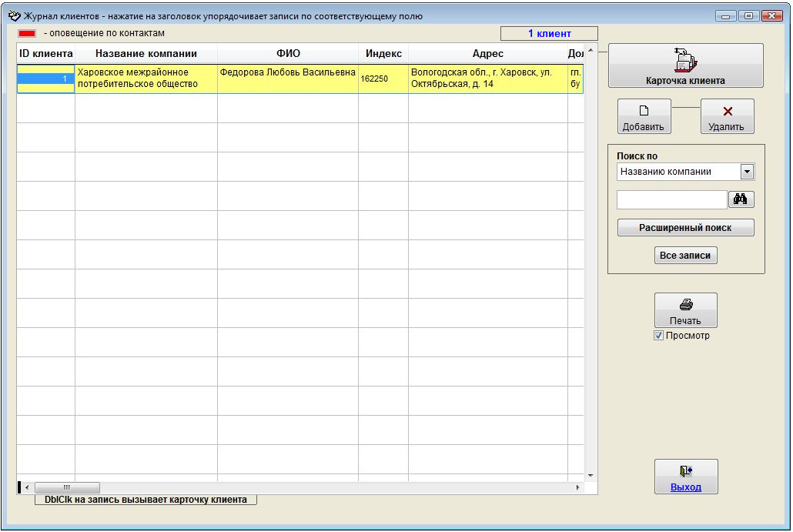The height and width of the screenshot is (532, 793).
Task: Sort by ФИО column header
Action: click(287, 54)
